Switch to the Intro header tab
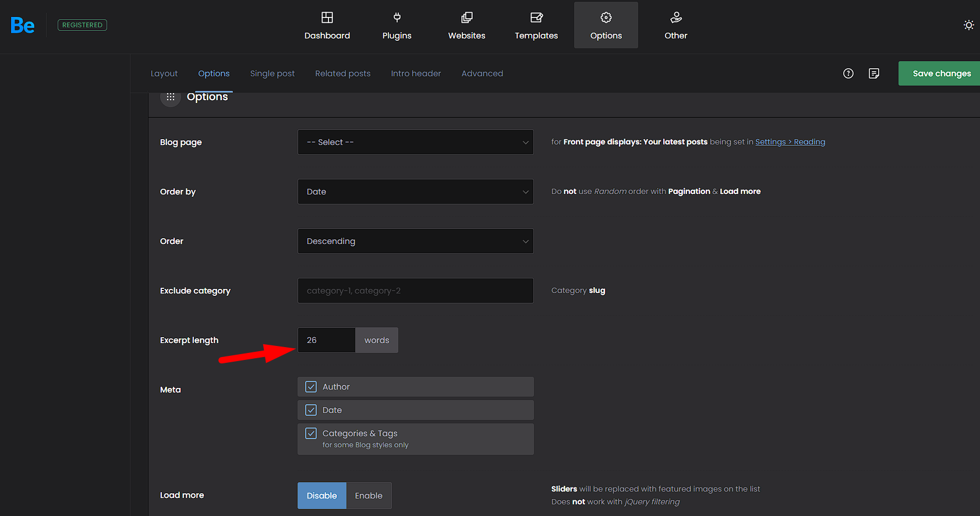This screenshot has width=980, height=516. coord(416,73)
